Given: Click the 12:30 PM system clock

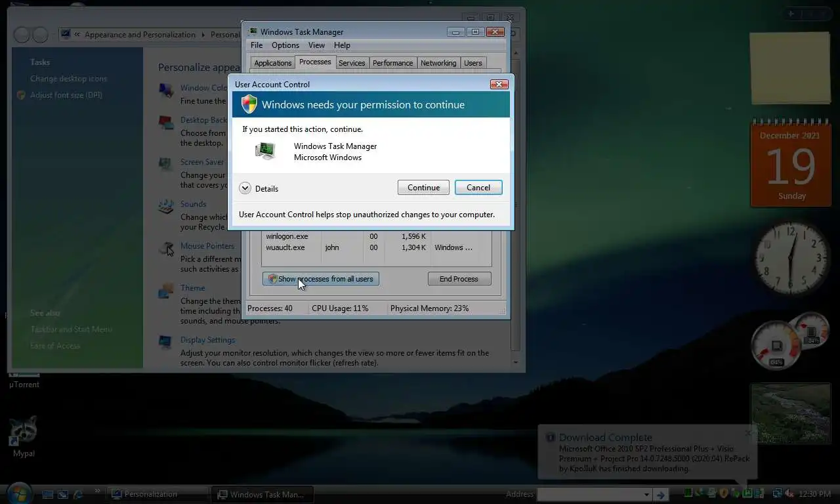Looking at the screenshot, I should [x=814, y=494].
